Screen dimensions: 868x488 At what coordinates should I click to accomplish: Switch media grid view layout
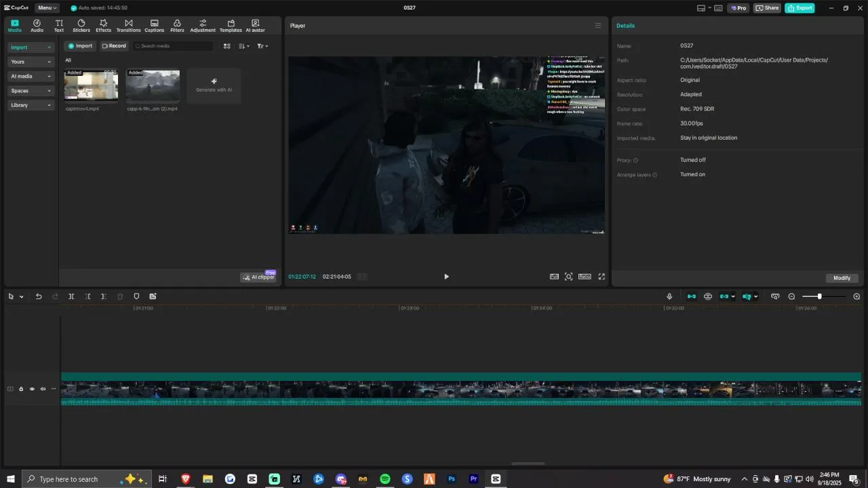(227, 46)
